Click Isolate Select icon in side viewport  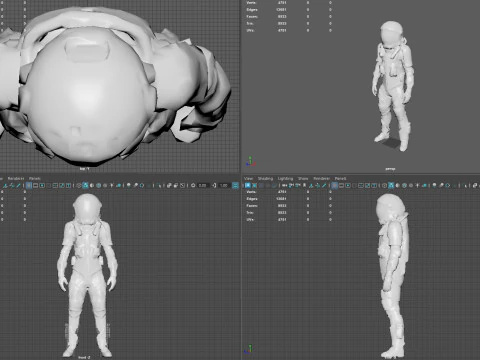pyautogui.click(x=465, y=185)
